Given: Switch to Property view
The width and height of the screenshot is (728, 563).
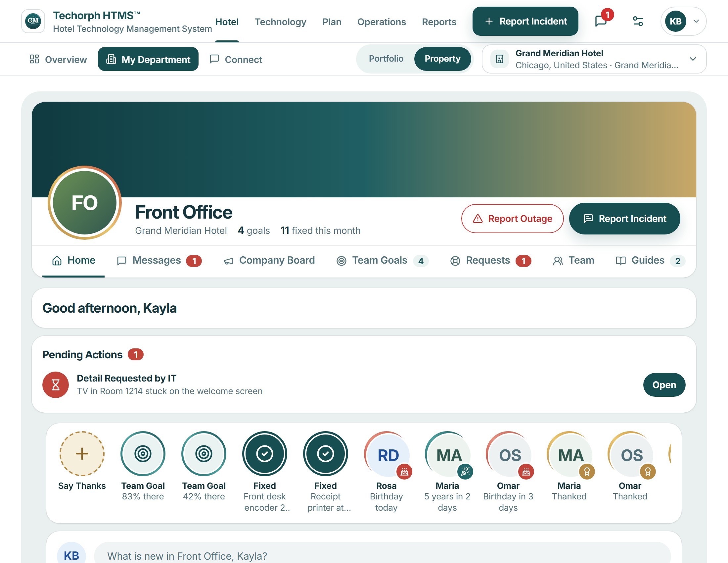Looking at the screenshot, I should pos(442,59).
